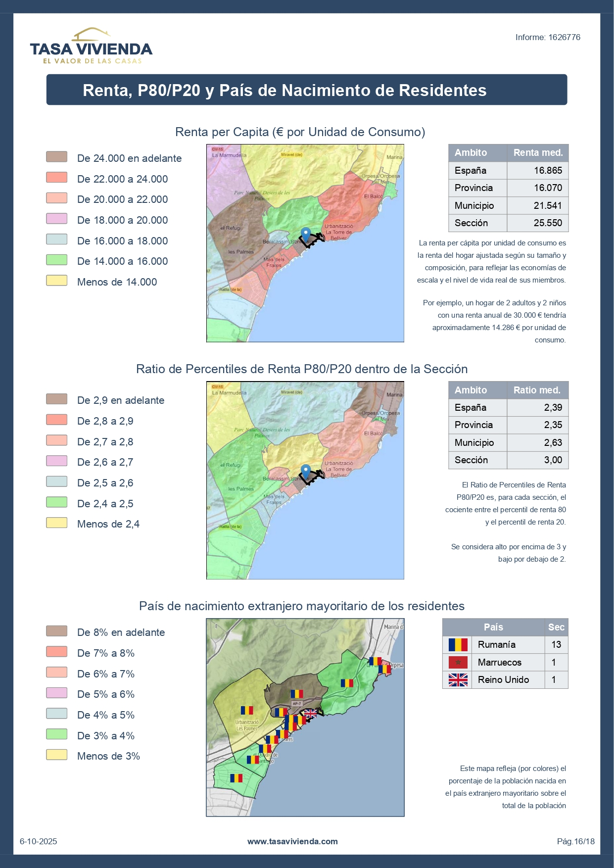
Task: Click the Romania flag in country table
Action: pos(458,645)
